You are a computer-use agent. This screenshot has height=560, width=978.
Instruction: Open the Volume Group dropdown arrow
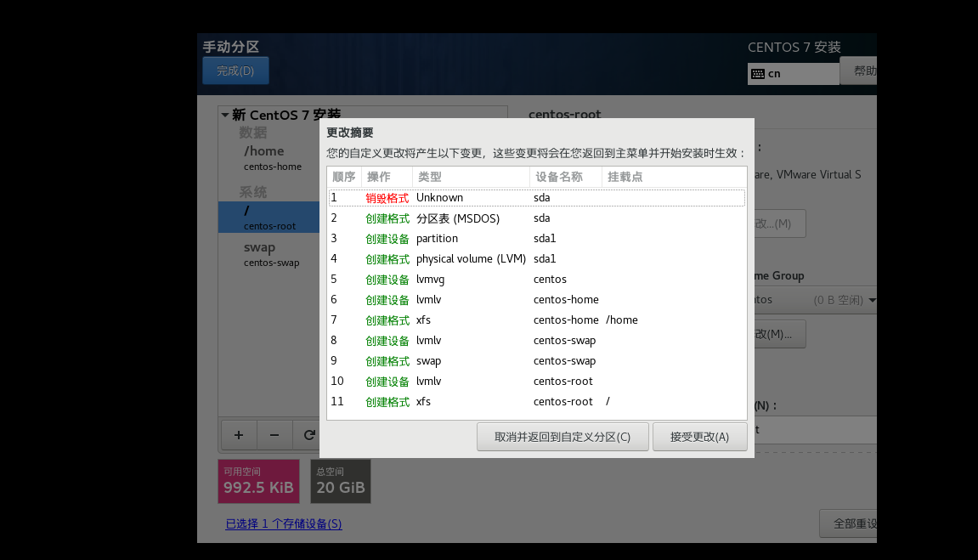coord(872,300)
